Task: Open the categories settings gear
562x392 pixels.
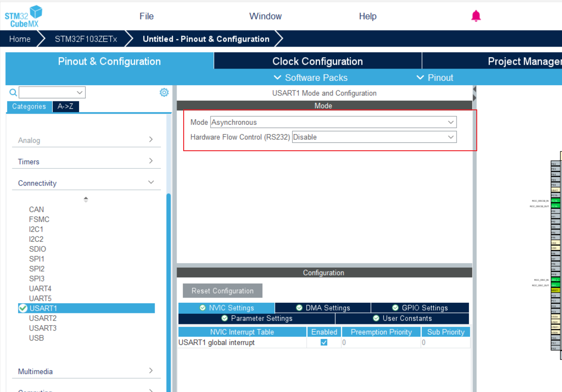Action: (x=164, y=92)
